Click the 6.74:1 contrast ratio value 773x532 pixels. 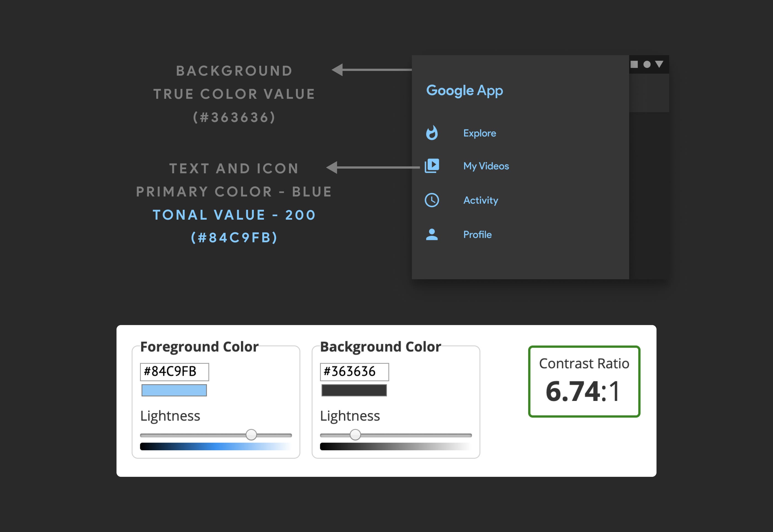click(x=583, y=391)
